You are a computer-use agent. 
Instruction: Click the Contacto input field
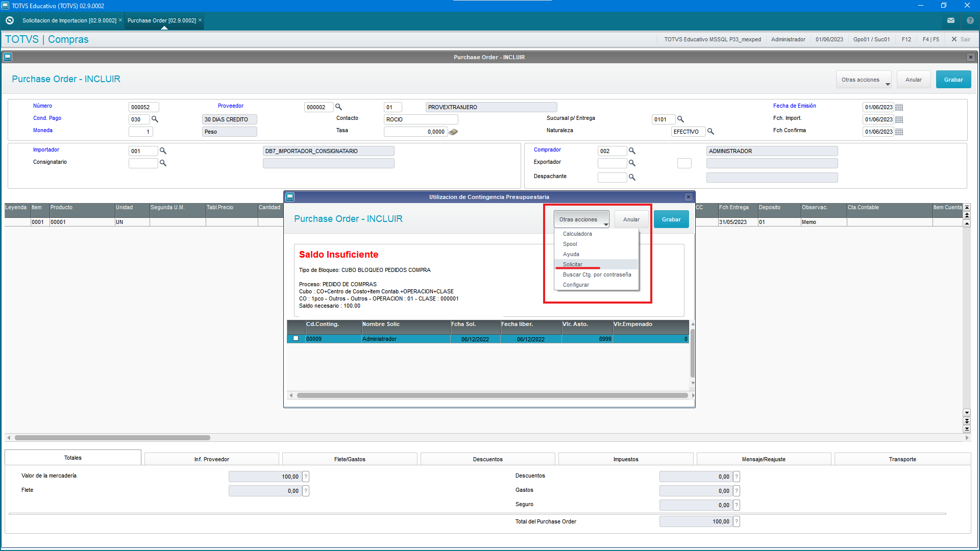pos(421,119)
